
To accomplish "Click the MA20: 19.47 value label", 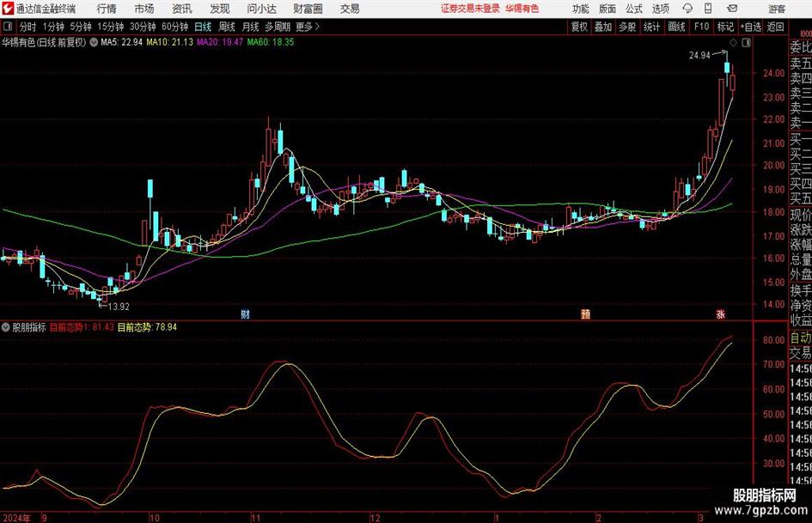I will 220,42.
